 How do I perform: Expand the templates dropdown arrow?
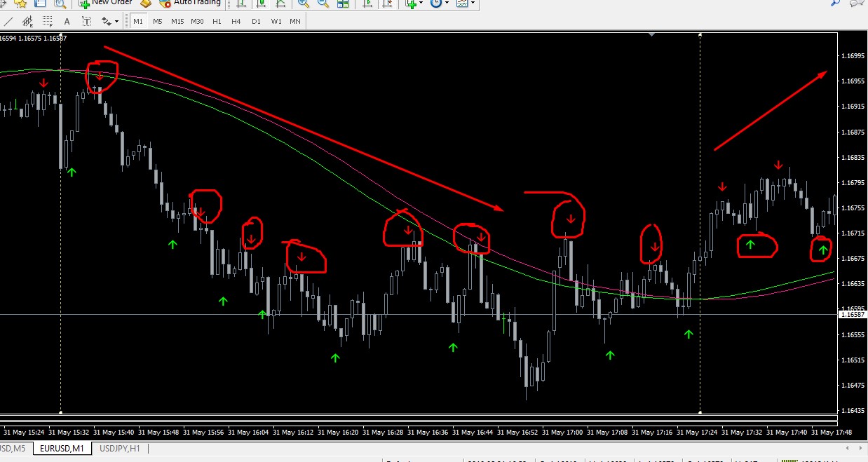point(473,3)
